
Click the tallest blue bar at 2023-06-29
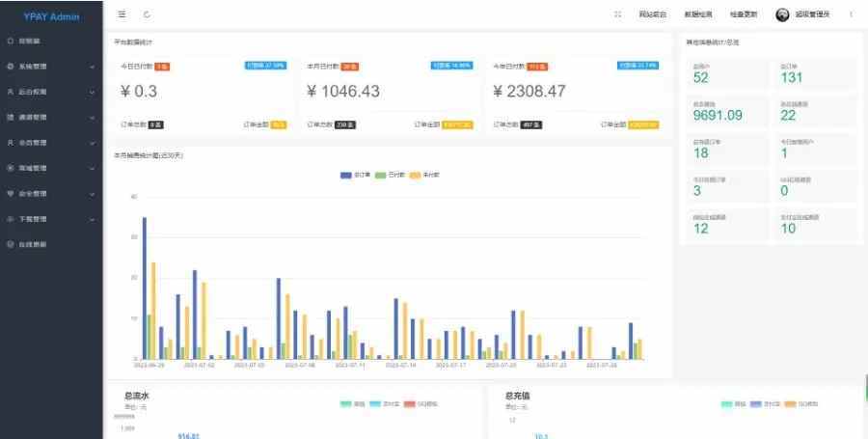pyautogui.click(x=145, y=288)
